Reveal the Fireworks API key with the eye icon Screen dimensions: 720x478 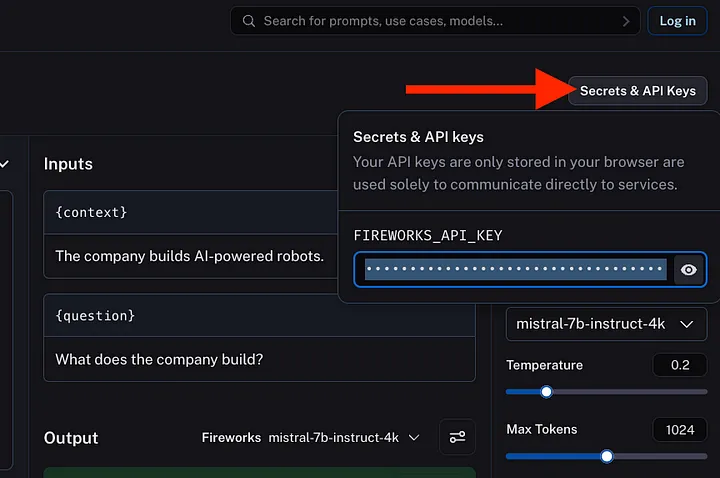(688, 270)
